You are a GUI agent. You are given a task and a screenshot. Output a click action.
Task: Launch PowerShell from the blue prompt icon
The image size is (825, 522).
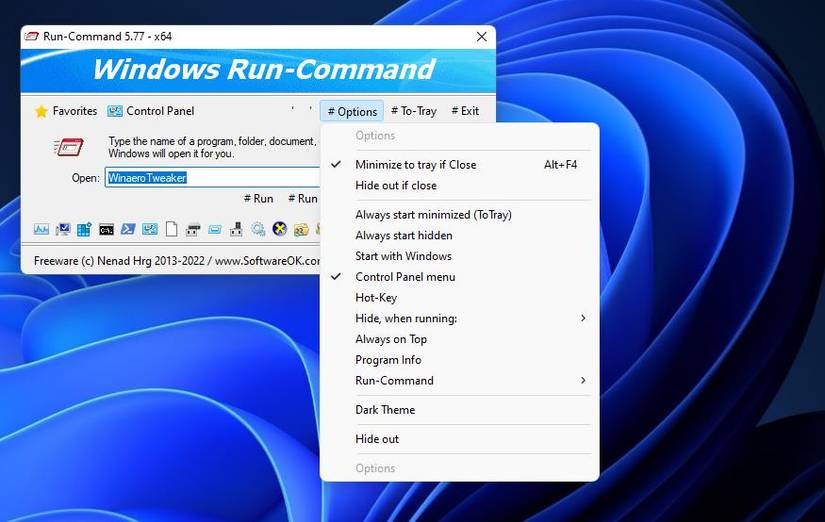pyautogui.click(x=128, y=229)
